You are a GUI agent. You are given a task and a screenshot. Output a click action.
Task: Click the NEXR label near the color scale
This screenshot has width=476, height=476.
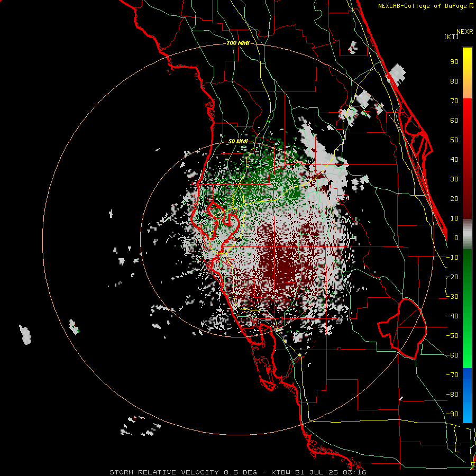point(465,32)
